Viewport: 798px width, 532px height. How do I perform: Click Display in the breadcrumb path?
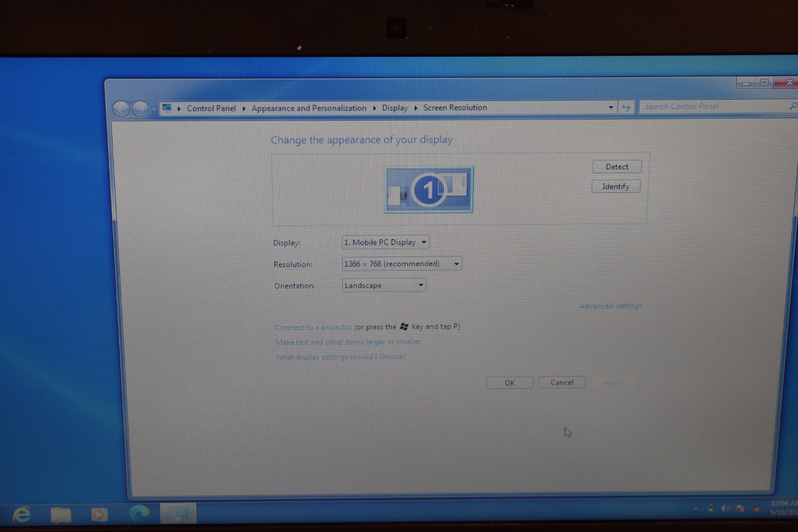[x=395, y=108]
